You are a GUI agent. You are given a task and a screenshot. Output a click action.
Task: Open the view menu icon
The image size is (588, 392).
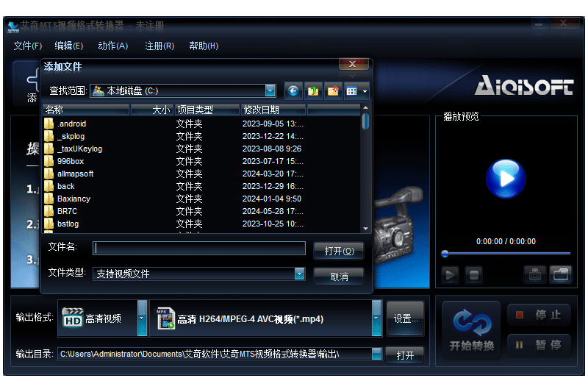tap(356, 90)
